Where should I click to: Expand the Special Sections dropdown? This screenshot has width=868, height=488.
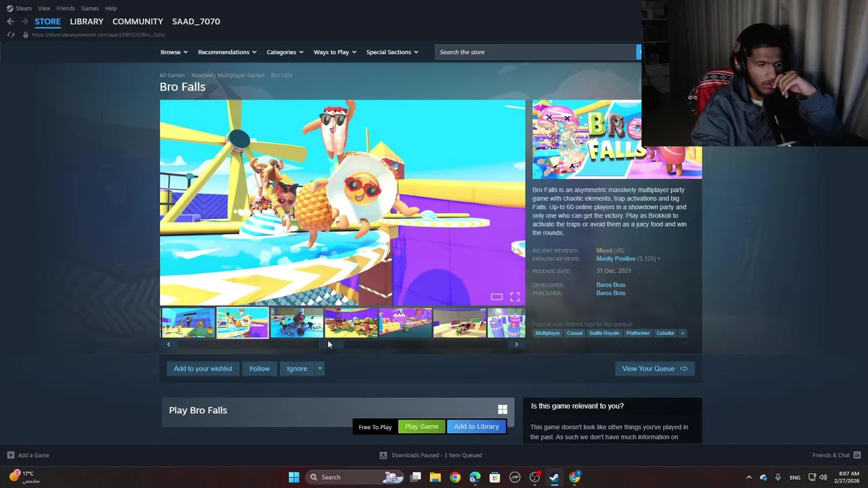coord(392,52)
